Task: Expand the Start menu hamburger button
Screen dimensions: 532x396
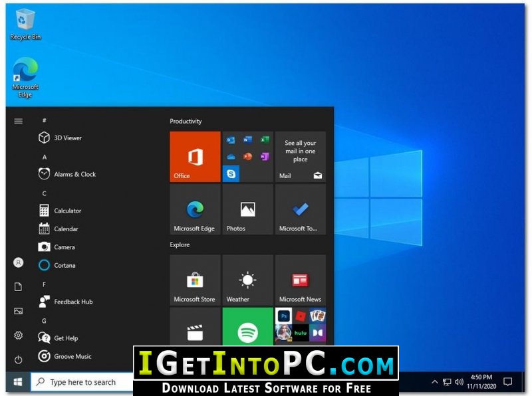Action: [18, 121]
